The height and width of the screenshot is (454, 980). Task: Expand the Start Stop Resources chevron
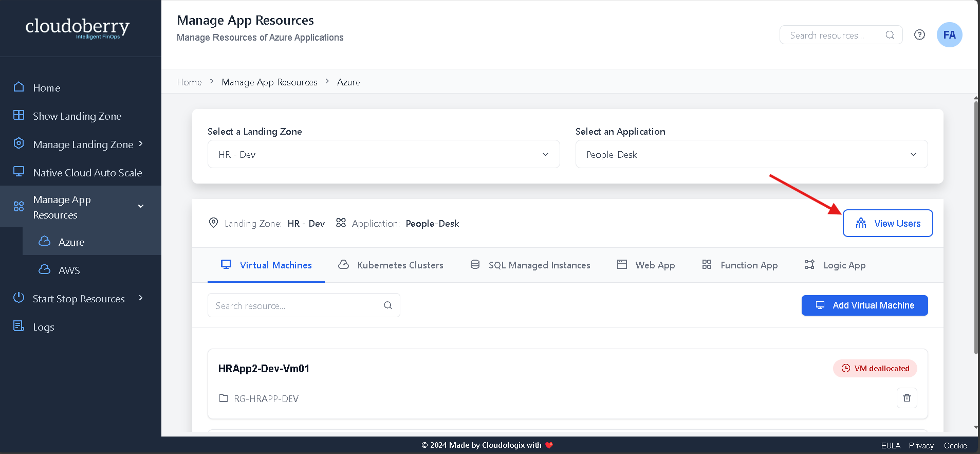[141, 298]
